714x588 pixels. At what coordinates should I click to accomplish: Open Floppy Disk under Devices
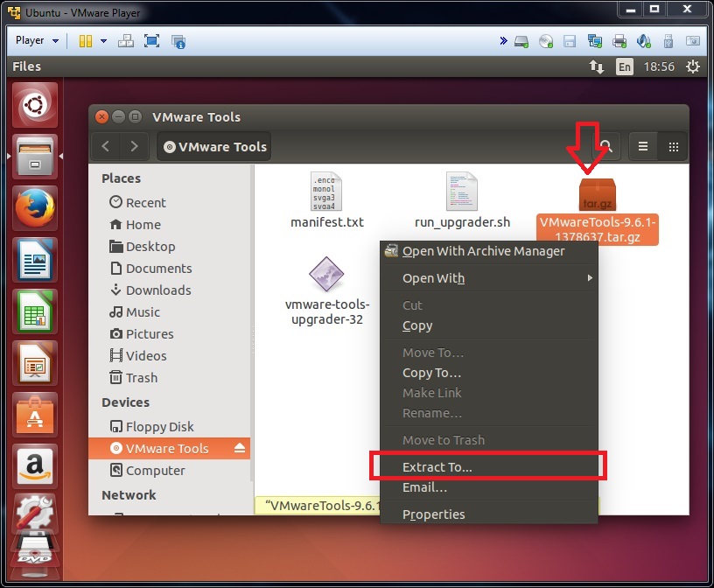170,427
